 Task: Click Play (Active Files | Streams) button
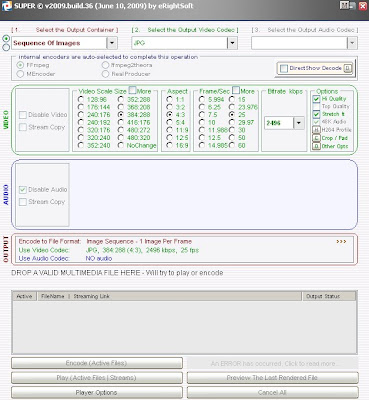click(97, 378)
